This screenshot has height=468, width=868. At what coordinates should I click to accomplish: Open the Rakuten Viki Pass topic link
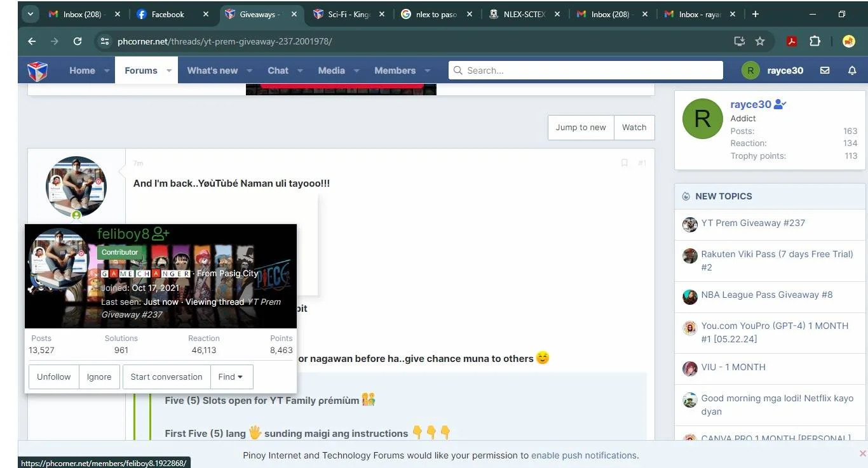click(x=777, y=260)
